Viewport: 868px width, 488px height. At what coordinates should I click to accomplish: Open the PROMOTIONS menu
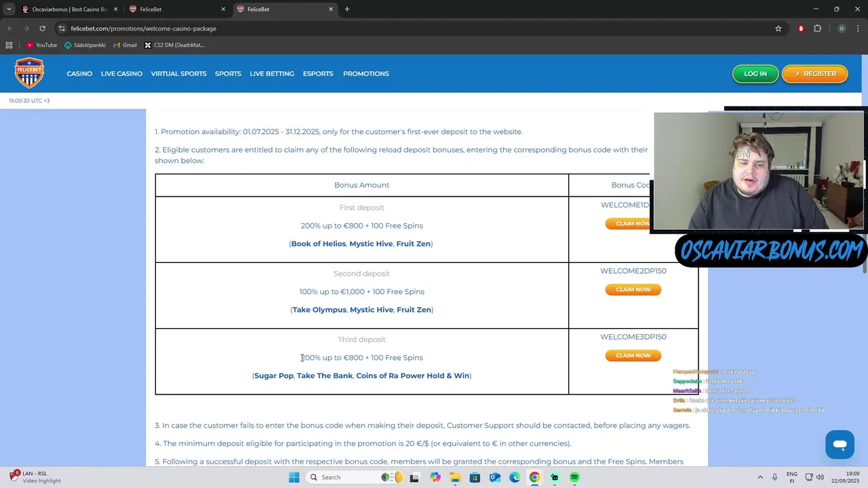pos(366,73)
